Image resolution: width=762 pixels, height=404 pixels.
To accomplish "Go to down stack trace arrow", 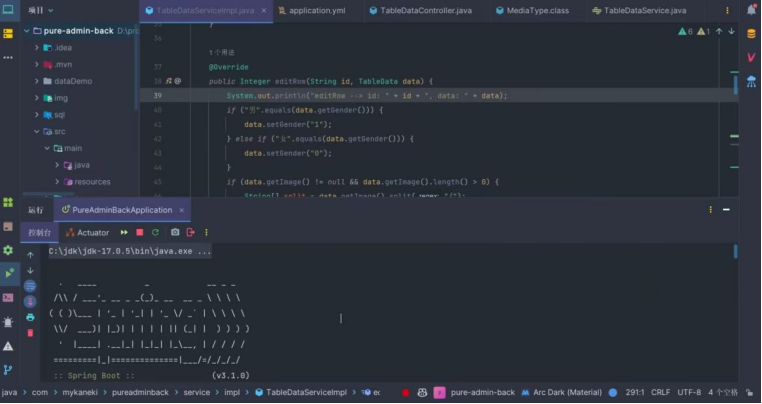I will [x=30, y=270].
